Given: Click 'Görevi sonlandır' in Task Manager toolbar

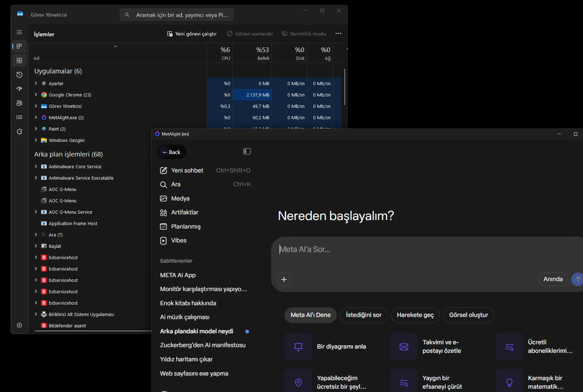Looking at the screenshot, I should 250,34.
